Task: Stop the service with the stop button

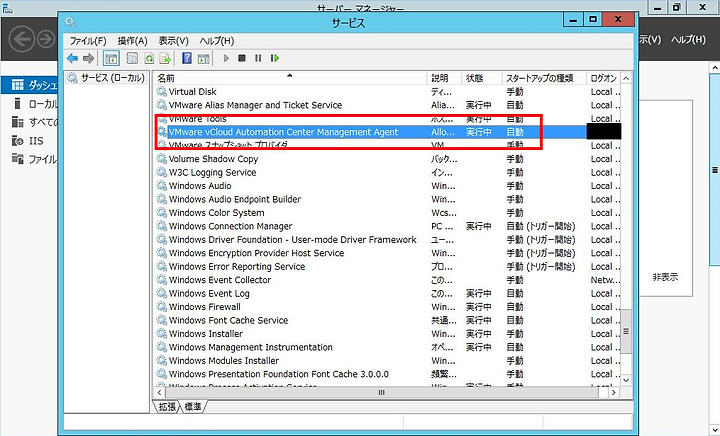Action: 242,58
